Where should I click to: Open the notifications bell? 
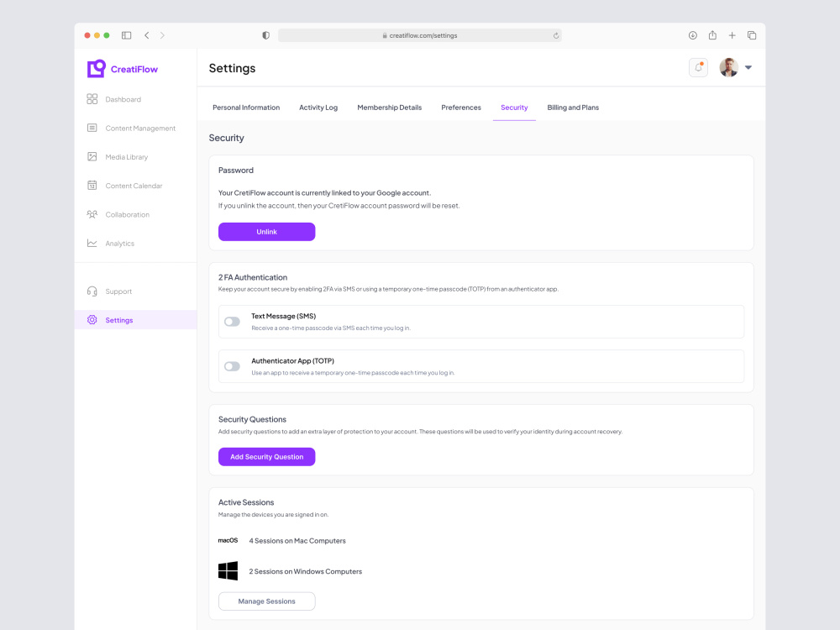[698, 67]
